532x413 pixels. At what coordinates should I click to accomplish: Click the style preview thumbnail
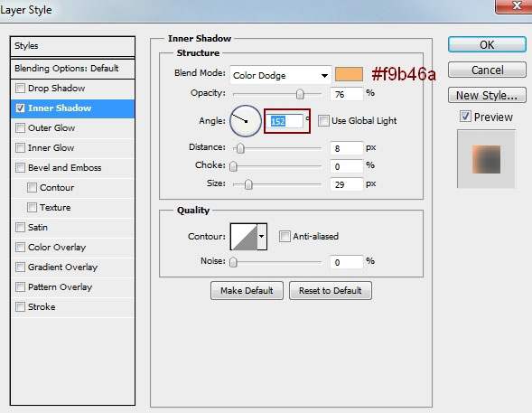(486, 159)
